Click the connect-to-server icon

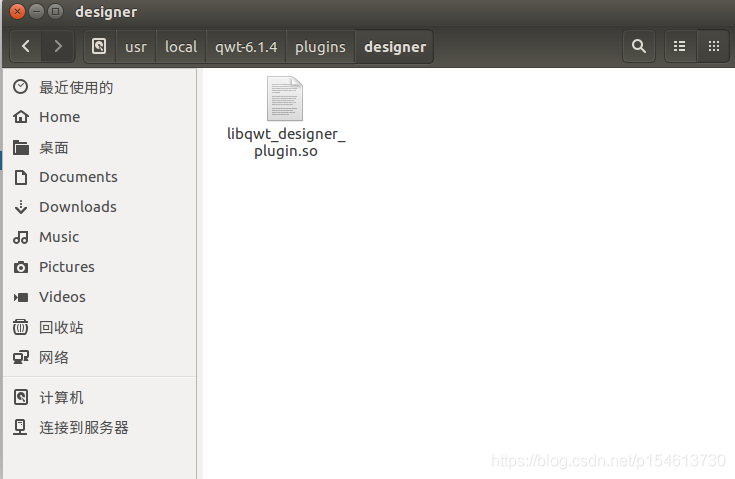point(20,427)
